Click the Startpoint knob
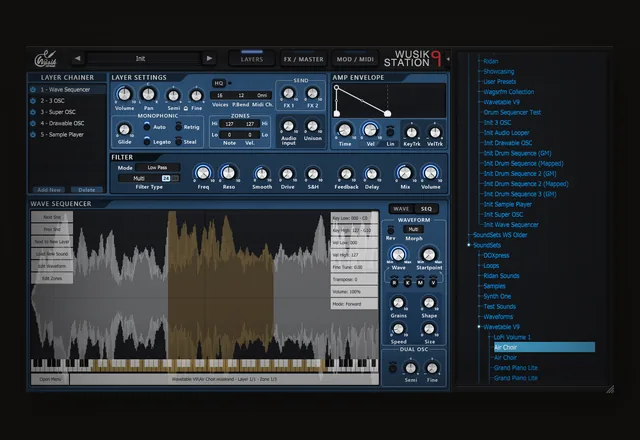 429,255
